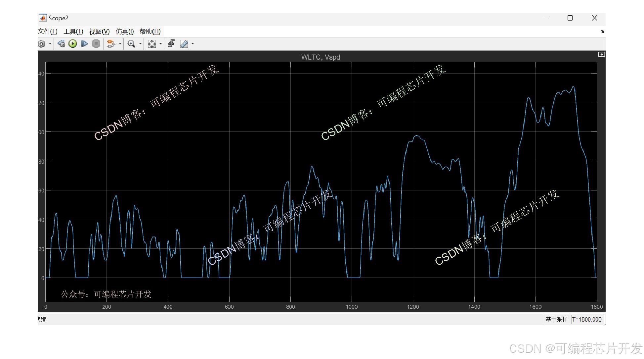Expand the scale axes dropdown arrow
The width and height of the screenshot is (644, 359).
pyautogui.click(x=161, y=44)
